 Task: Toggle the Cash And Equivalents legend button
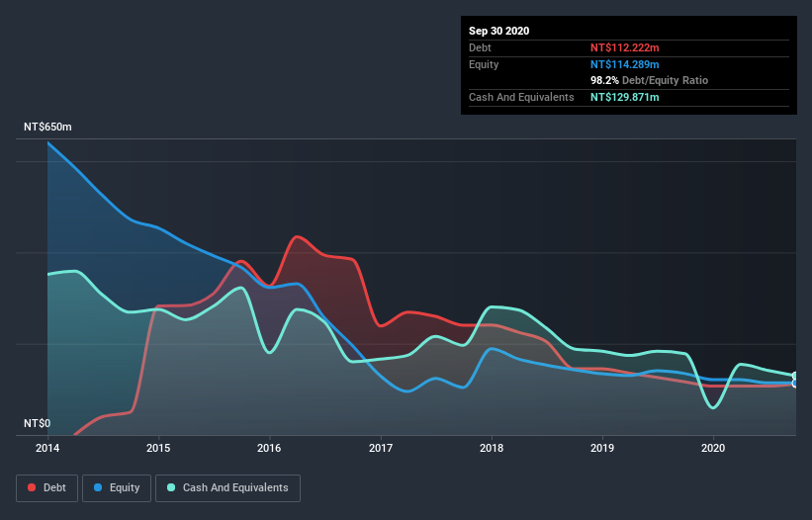coord(227,488)
